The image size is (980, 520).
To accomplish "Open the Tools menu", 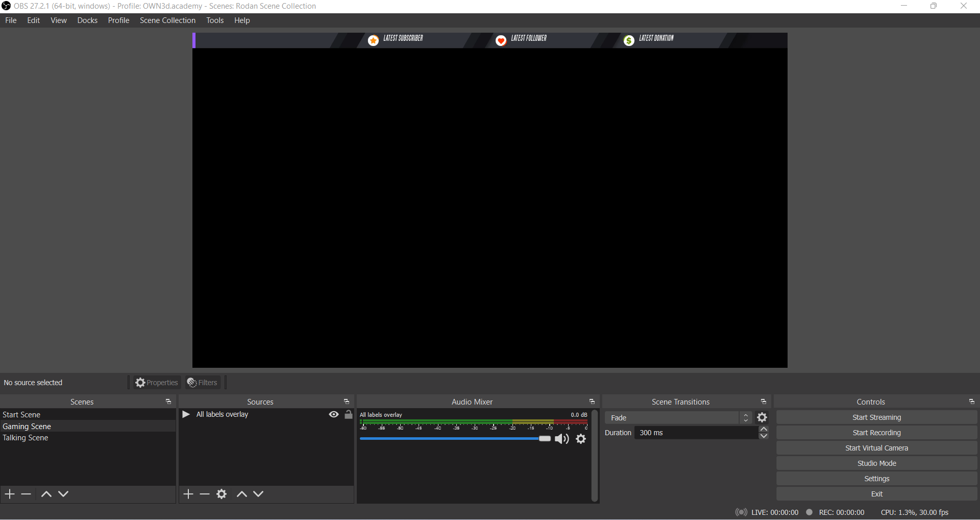I will 215,20.
